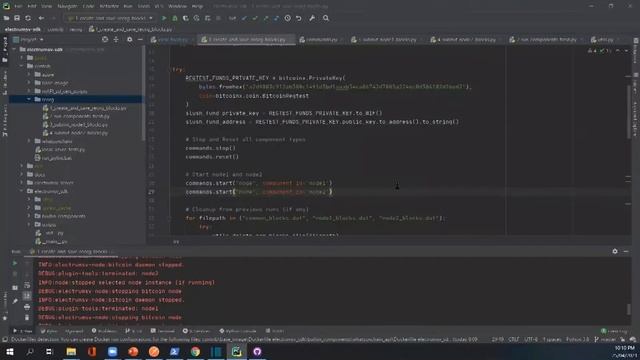640x360 pixels.
Task: Open the run configuration dropdown
Action: [x=110, y=18]
